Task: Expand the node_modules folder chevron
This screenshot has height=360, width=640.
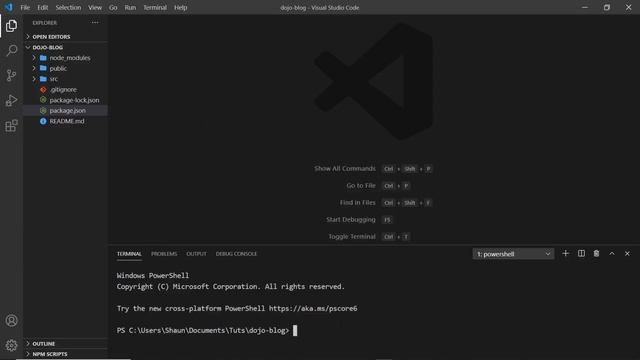Action: click(34, 58)
